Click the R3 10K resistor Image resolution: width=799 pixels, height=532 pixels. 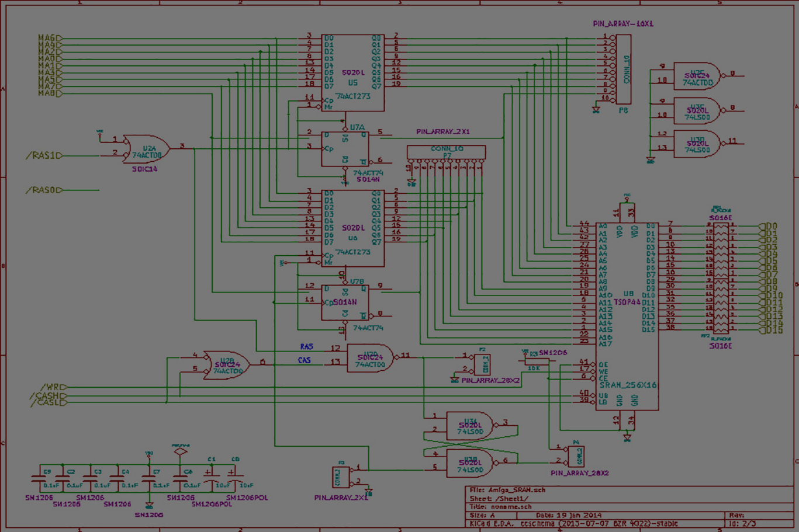click(534, 361)
